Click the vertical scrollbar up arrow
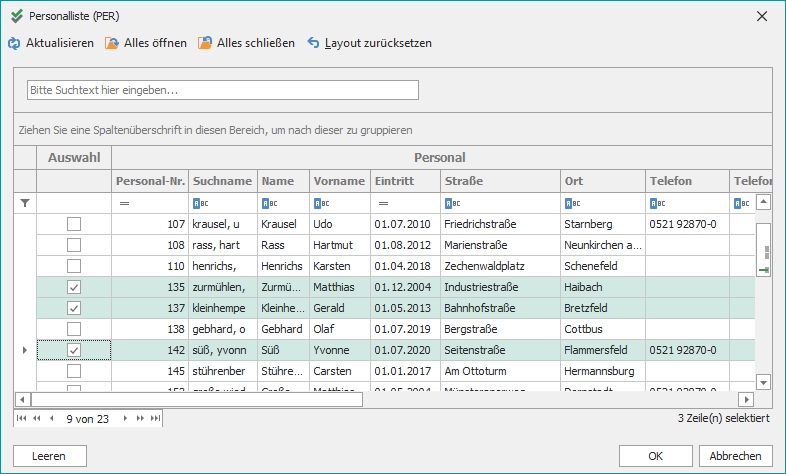The height and width of the screenshot is (474, 786). [x=763, y=202]
